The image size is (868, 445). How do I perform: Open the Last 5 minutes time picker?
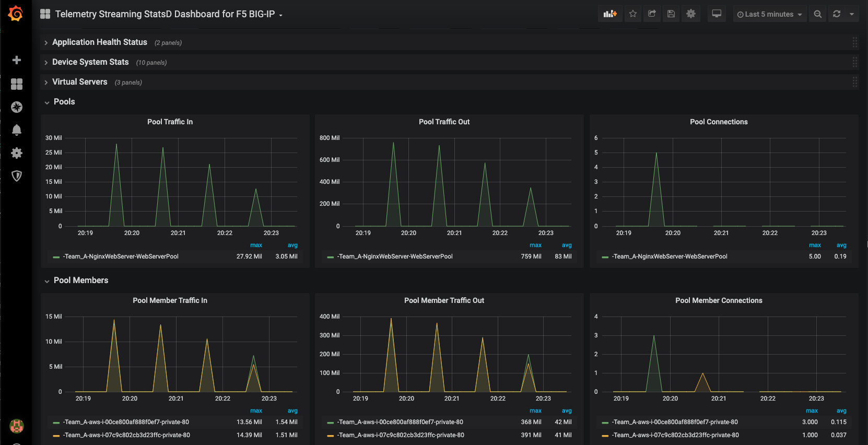pyautogui.click(x=770, y=14)
